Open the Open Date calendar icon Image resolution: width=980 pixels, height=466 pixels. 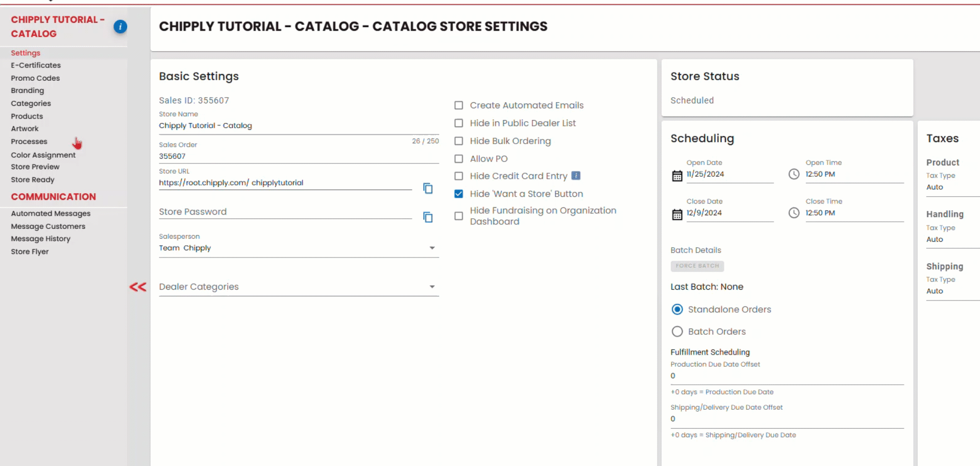tap(677, 176)
